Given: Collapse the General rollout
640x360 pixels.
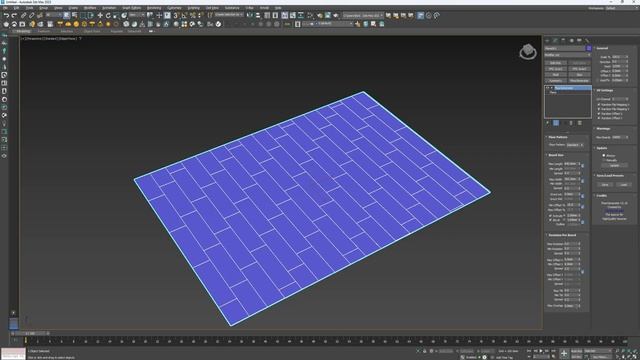Looking at the screenshot, I should [601, 48].
